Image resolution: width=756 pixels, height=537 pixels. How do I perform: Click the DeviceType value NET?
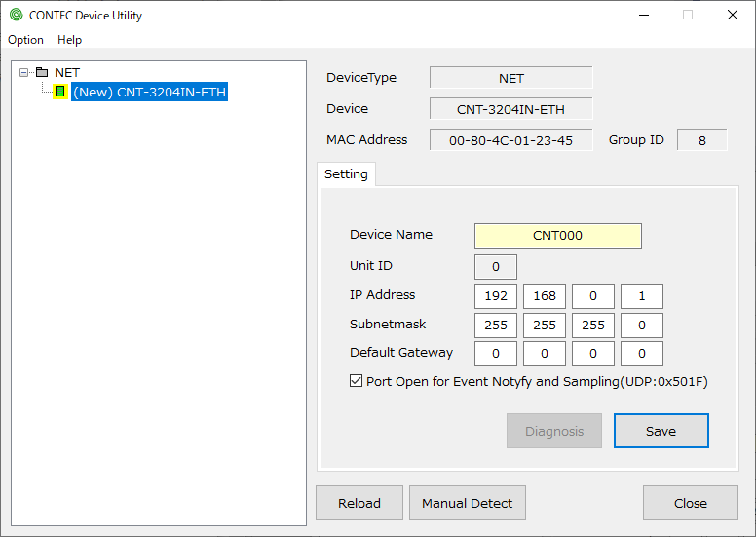(511, 78)
